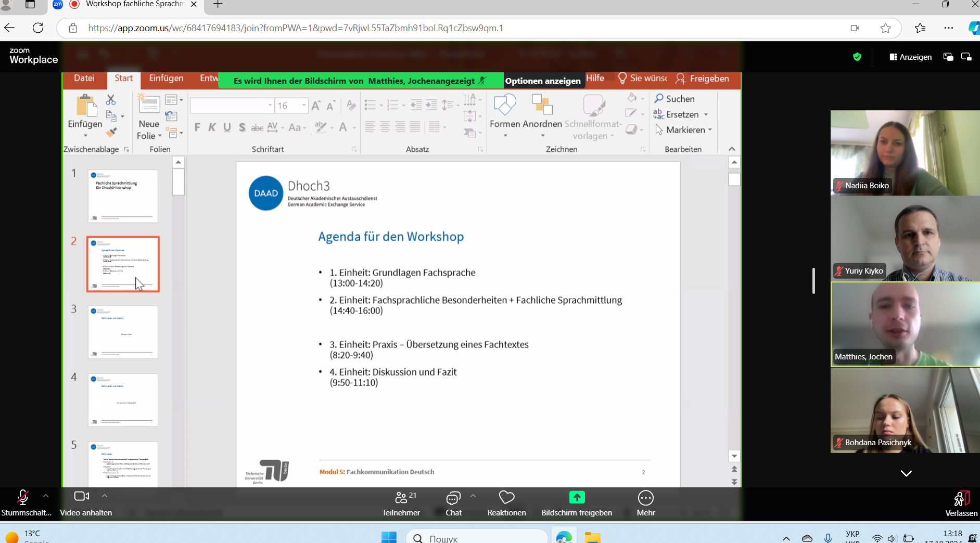Expand chat options arrow beside Chat
Screen dimensions: 980x543
tap(473, 496)
